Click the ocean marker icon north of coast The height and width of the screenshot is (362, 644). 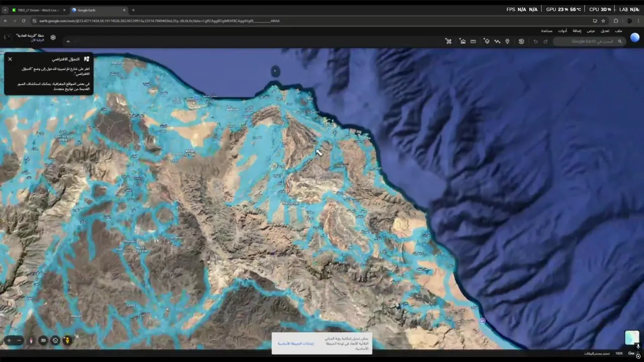[275, 71]
